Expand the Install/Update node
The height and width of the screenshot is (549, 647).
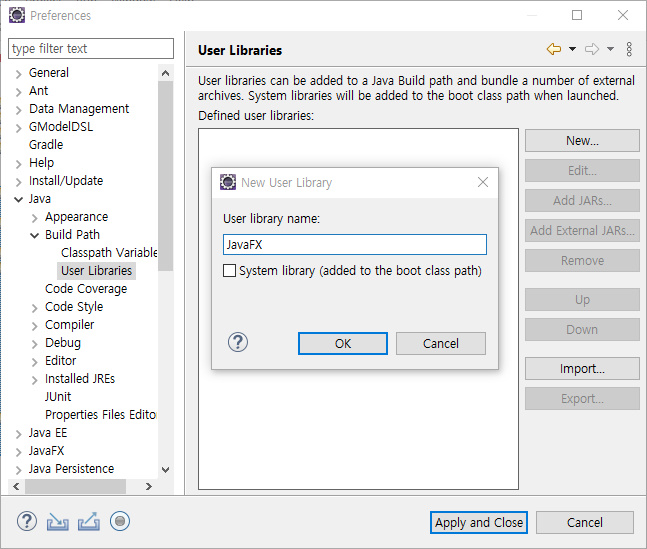click(18, 182)
